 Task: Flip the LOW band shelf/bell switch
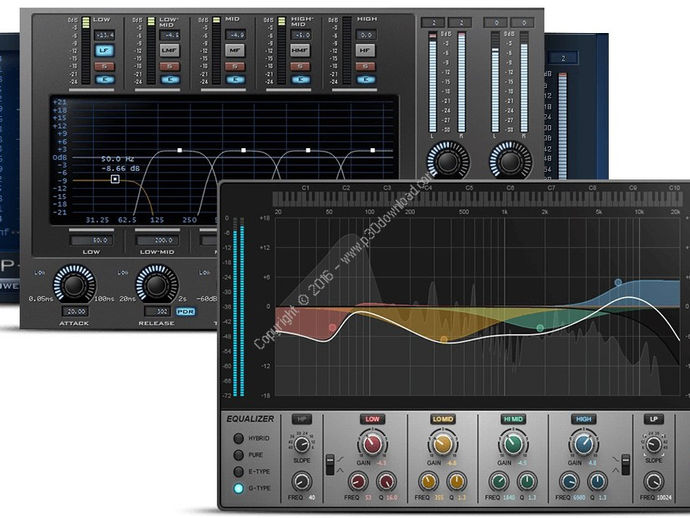pyautogui.click(x=330, y=465)
